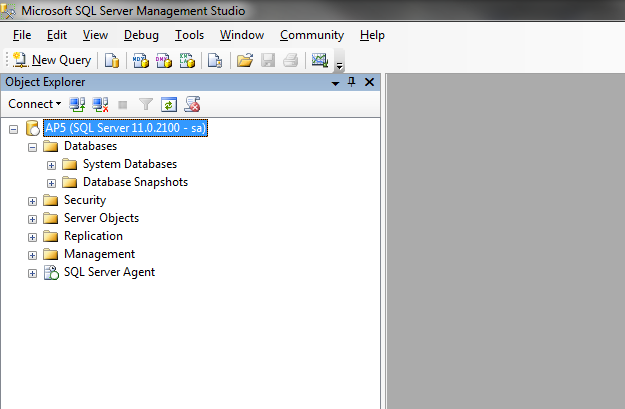The width and height of the screenshot is (625, 409).
Task: Click the Disconnect server icon
Action: coord(100,103)
